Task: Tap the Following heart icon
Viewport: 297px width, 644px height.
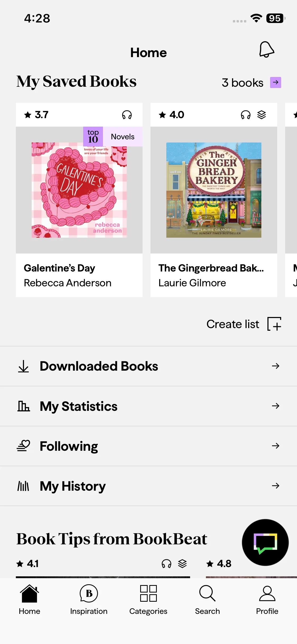Action: [23, 446]
